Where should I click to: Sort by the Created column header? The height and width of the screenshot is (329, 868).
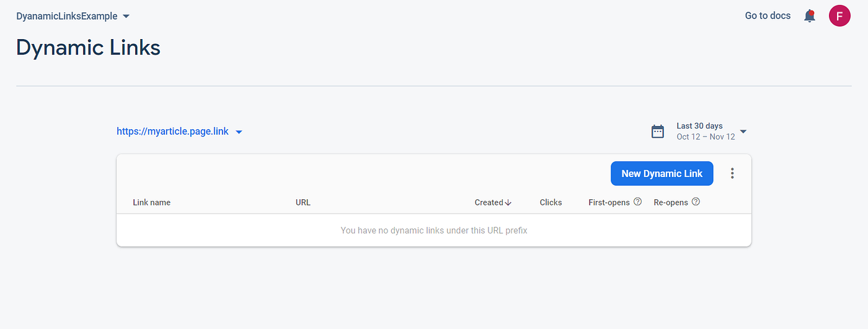click(x=489, y=202)
